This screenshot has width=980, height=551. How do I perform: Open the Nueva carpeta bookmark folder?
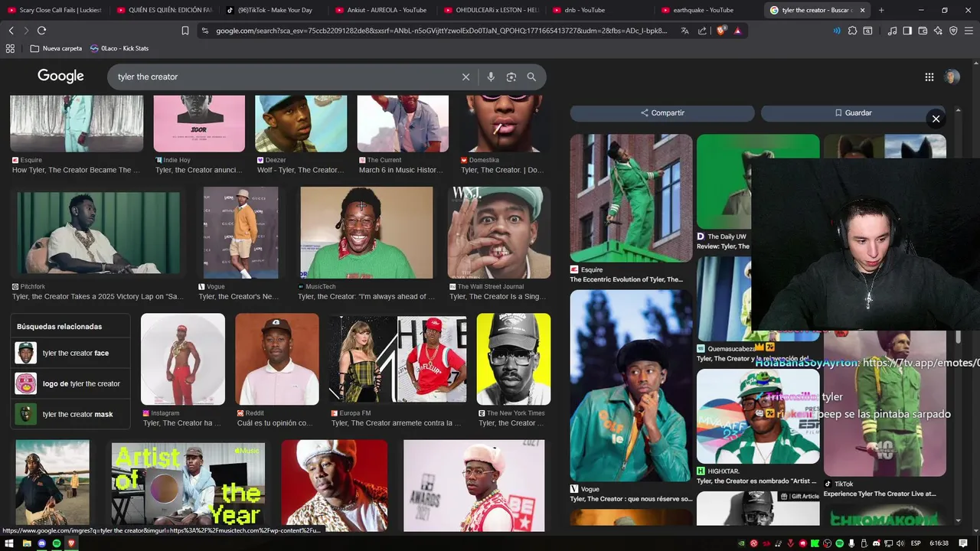coord(56,48)
